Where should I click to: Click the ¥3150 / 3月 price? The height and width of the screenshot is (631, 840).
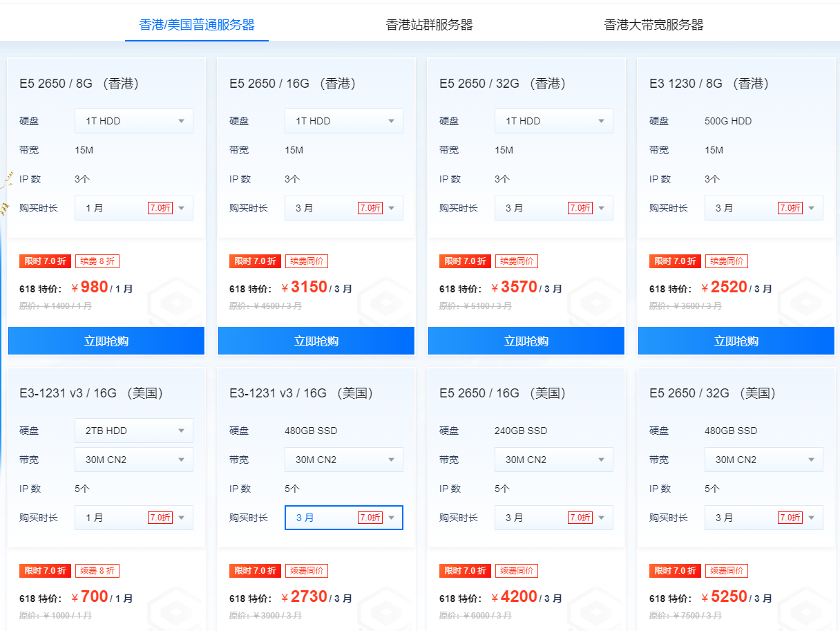316,288
